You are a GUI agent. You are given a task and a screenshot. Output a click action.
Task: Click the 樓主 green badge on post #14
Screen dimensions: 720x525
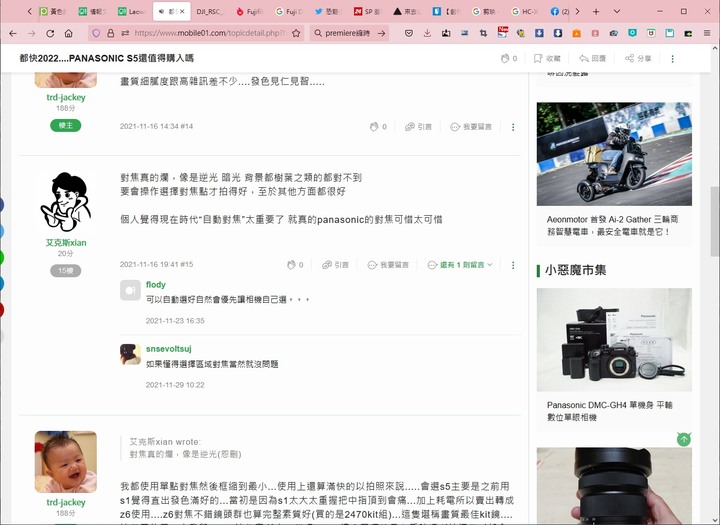[66, 125]
